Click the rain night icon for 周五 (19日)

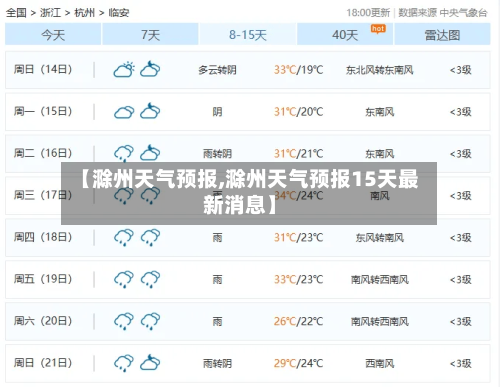[x=150, y=279]
